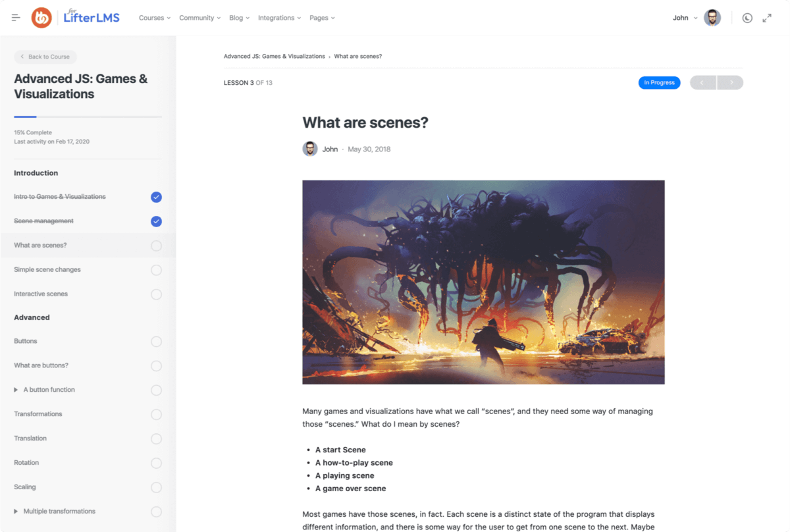The height and width of the screenshot is (532, 790).
Task: Click the LESSON 3 OF 13 label
Action: (248, 83)
